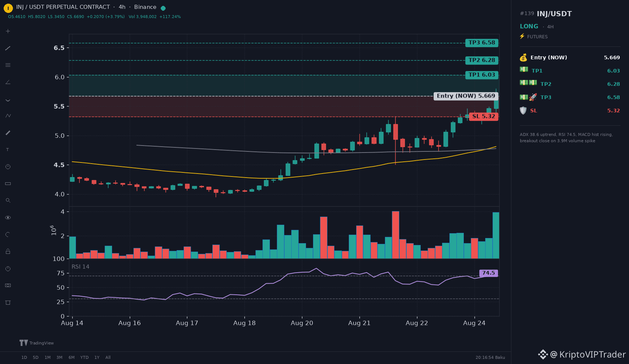
Task: Select the trend line drawing tool
Action: pos(8,48)
